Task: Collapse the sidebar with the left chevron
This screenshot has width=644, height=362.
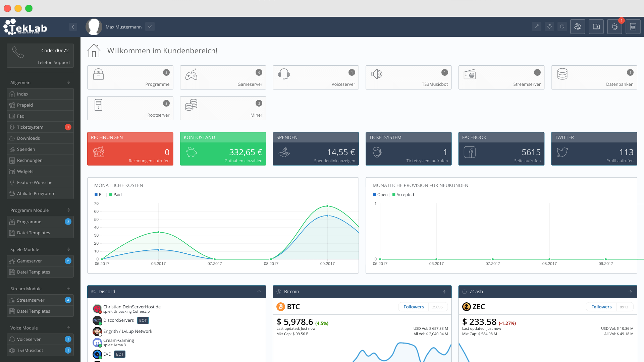Action: point(73,26)
